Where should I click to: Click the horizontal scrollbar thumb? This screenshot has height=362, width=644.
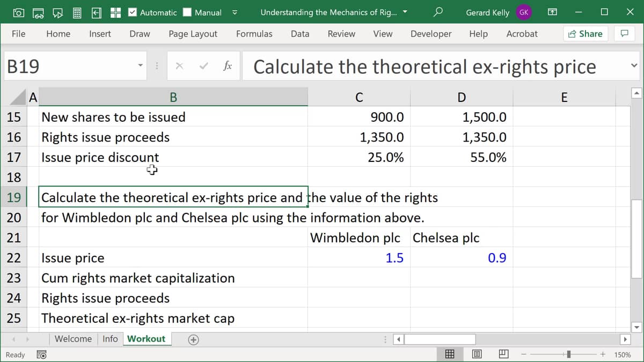click(440, 339)
